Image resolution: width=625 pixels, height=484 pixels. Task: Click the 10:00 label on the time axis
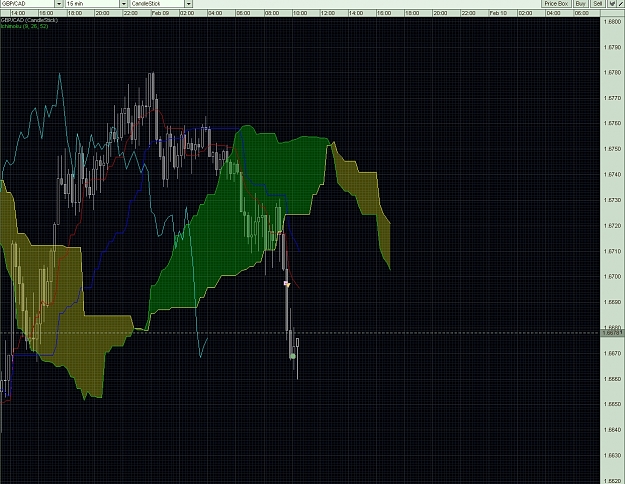pos(300,13)
